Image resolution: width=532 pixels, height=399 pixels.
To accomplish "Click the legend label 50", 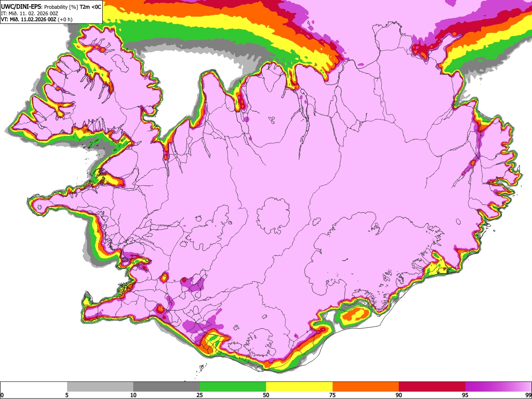I will pyautogui.click(x=266, y=395).
